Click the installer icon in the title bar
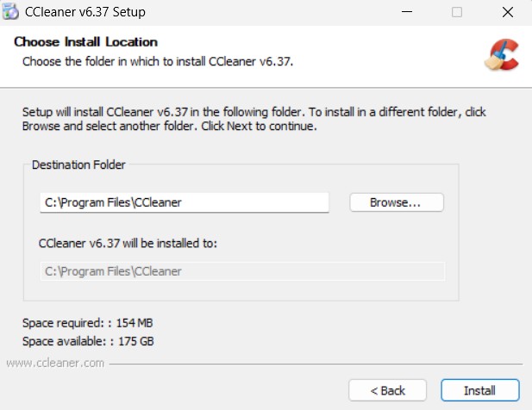Screen dimensions: 532x410 click(10, 11)
